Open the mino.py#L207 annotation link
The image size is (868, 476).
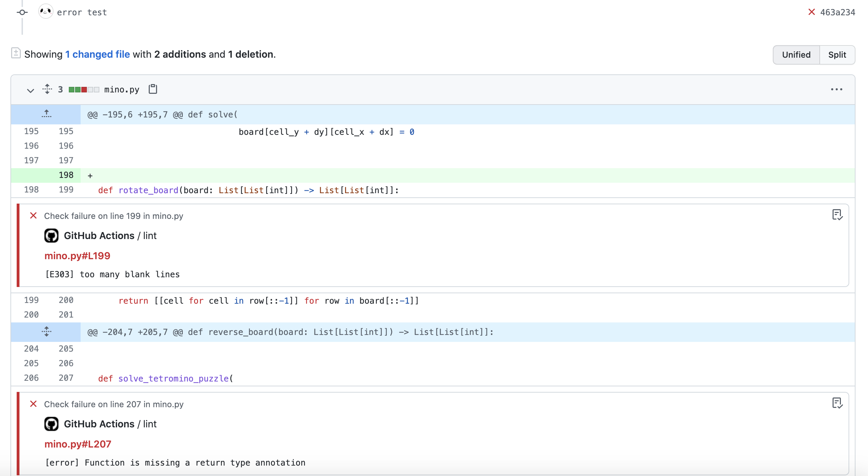78,444
